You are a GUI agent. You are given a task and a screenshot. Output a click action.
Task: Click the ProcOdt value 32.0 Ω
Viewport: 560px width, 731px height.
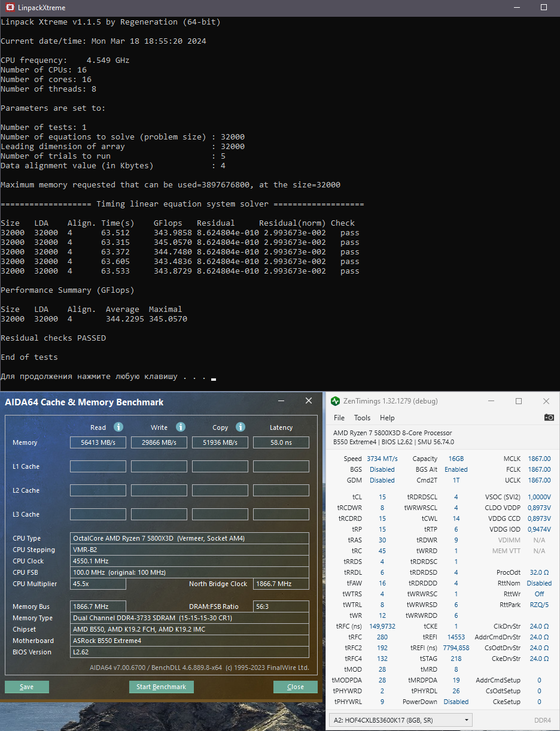coord(539,572)
